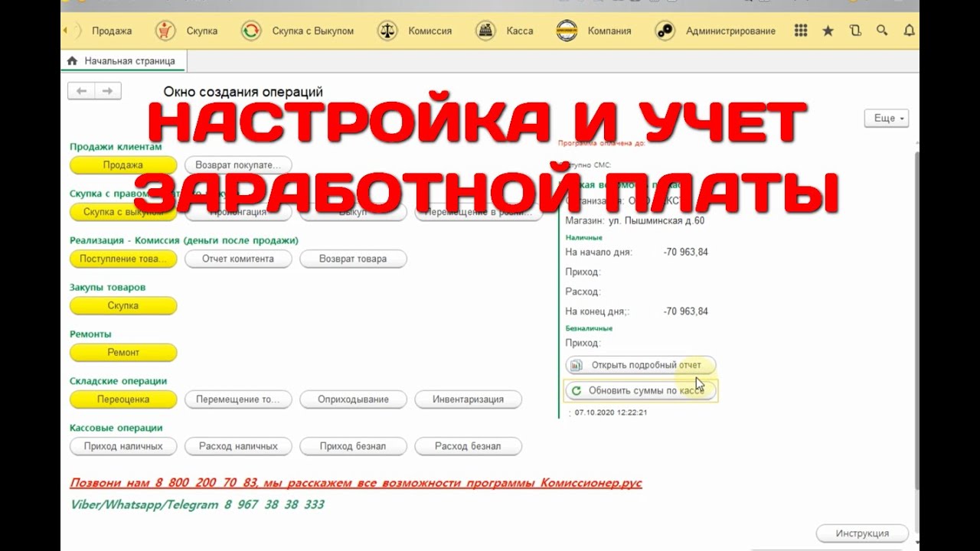Open the Компания section label

pos(609,31)
